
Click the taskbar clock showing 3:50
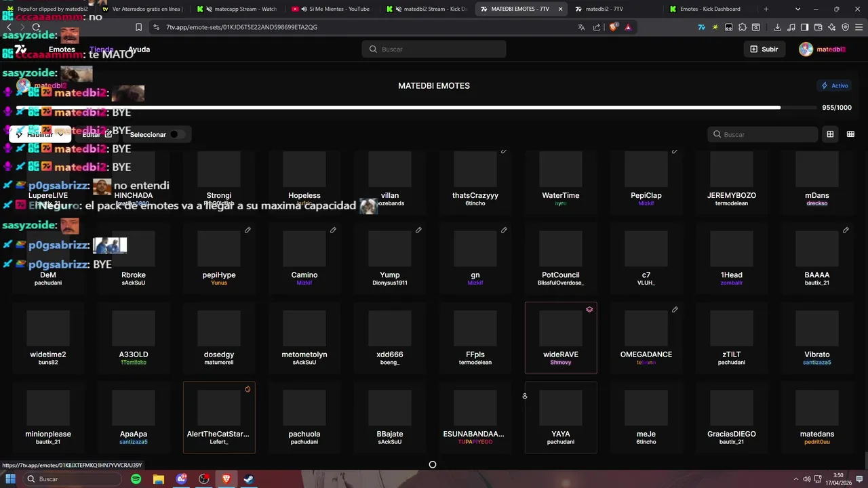tap(838, 479)
